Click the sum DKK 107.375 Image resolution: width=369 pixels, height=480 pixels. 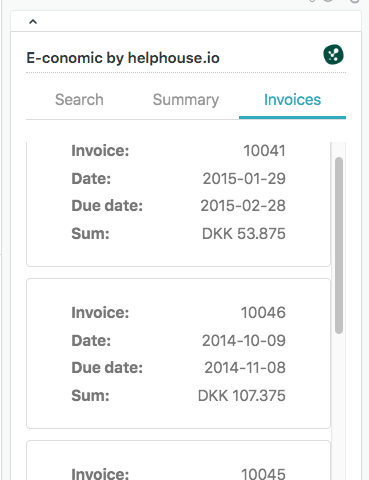coord(242,396)
